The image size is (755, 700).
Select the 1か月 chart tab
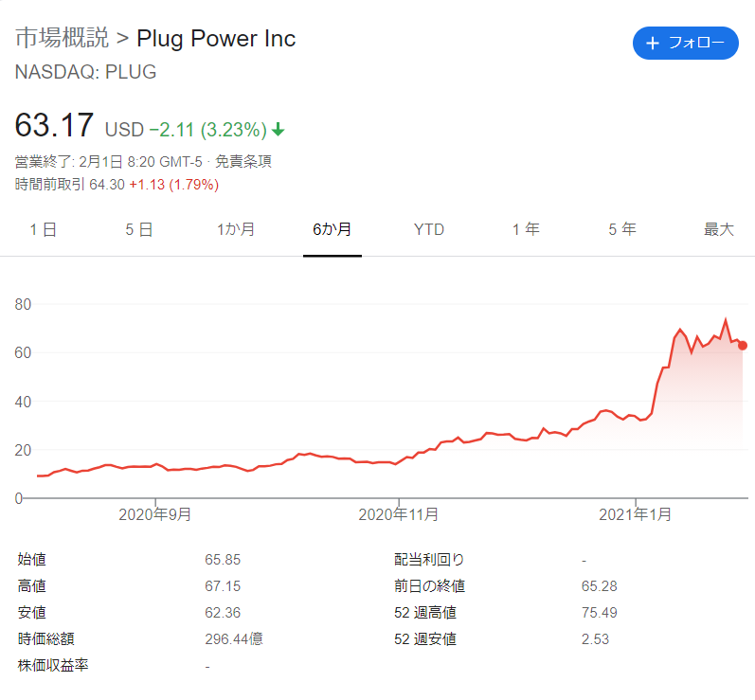(236, 229)
